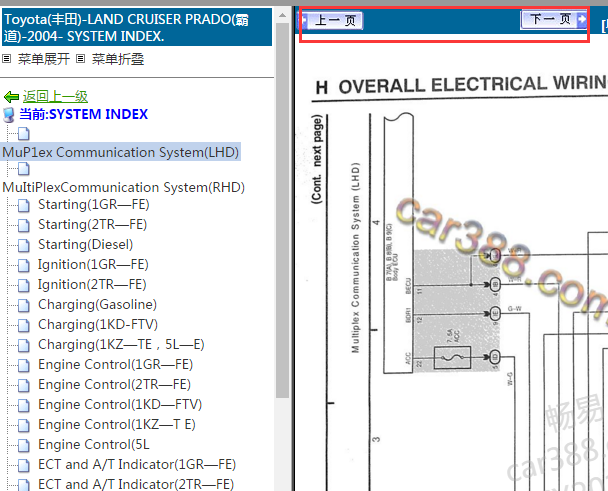Open MuP1ex Communication System(LHD)

click(121, 152)
